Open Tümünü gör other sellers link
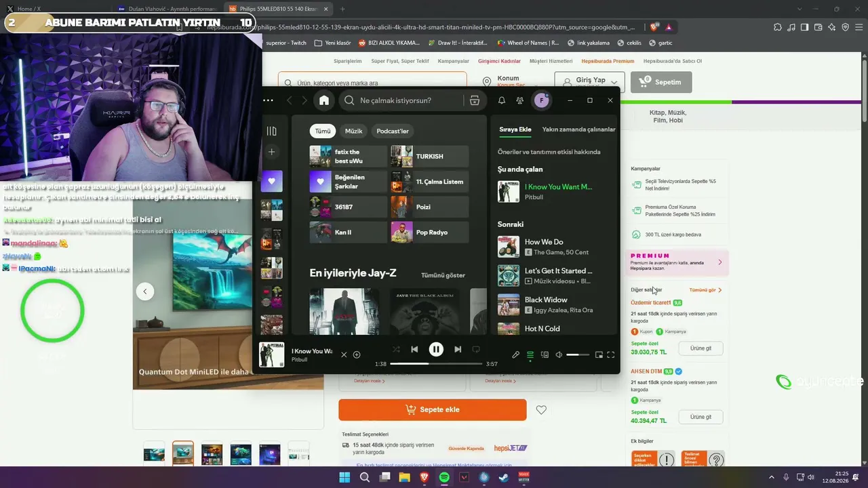The height and width of the screenshot is (488, 868). 705,290
